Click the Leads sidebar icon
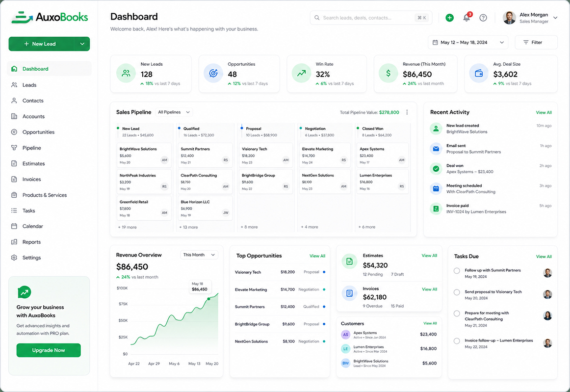The width and height of the screenshot is (570, 392). click(14, 85)
